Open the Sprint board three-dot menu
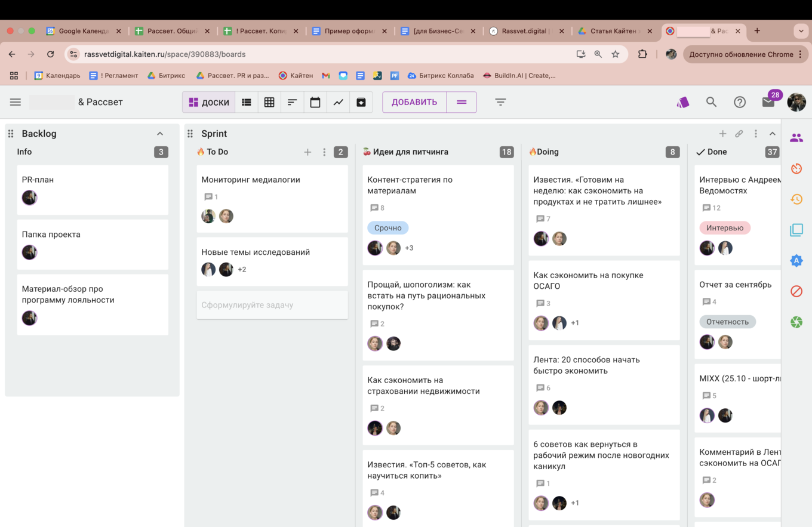The width and height of the screenshot is (812, 527). coord(755,134)
